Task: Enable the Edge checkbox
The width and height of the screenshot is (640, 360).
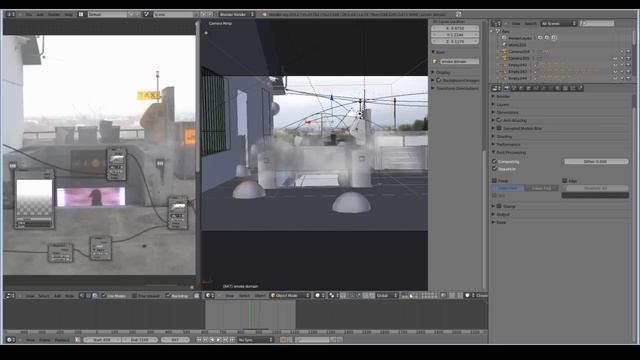Action: pyautogui.click(x=565, y=180)
